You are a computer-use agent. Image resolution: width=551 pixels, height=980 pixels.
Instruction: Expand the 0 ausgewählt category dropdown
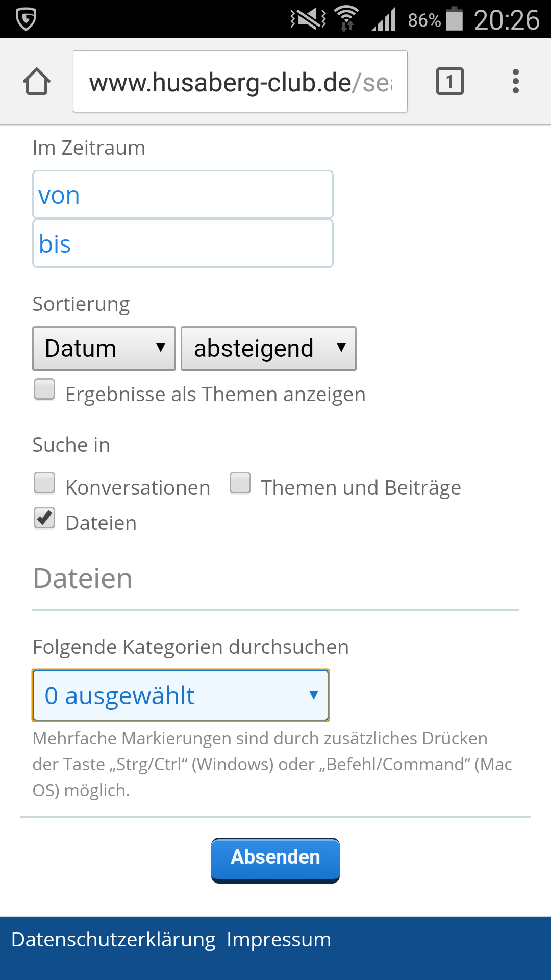(181, 695)
